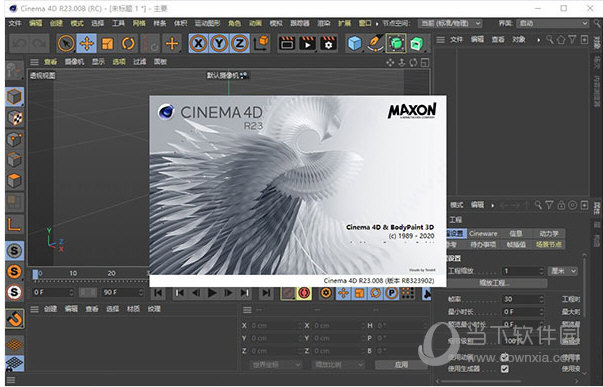This screenshot has height=387, width=603.
Task: Open the 文件 menu
Action: click(15, 23)
